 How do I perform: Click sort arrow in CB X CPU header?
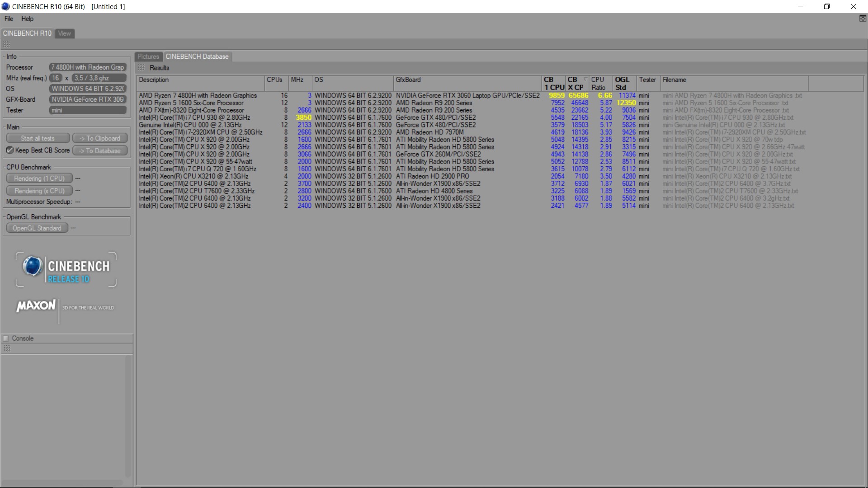tap(585, 80)
